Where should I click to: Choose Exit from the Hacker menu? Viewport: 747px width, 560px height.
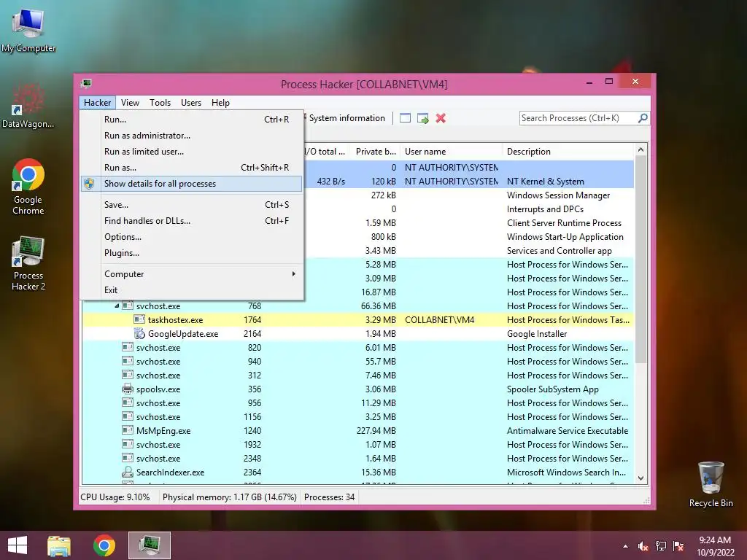pos(192,290)
